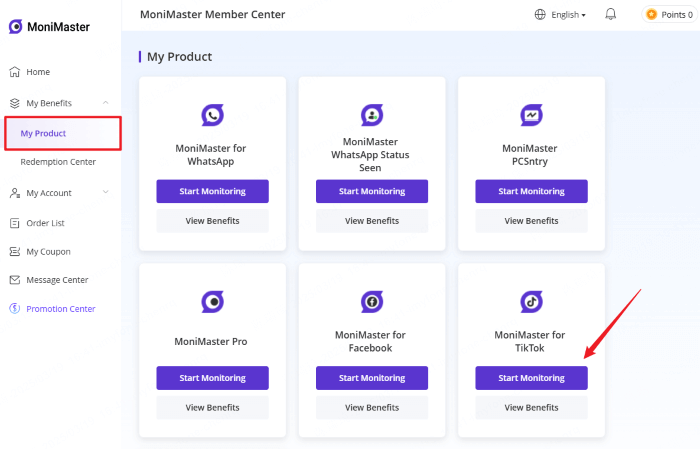View Benefits of MoniMaster for WhatsApp
700x449 pixels.
(x=212, y=221)
